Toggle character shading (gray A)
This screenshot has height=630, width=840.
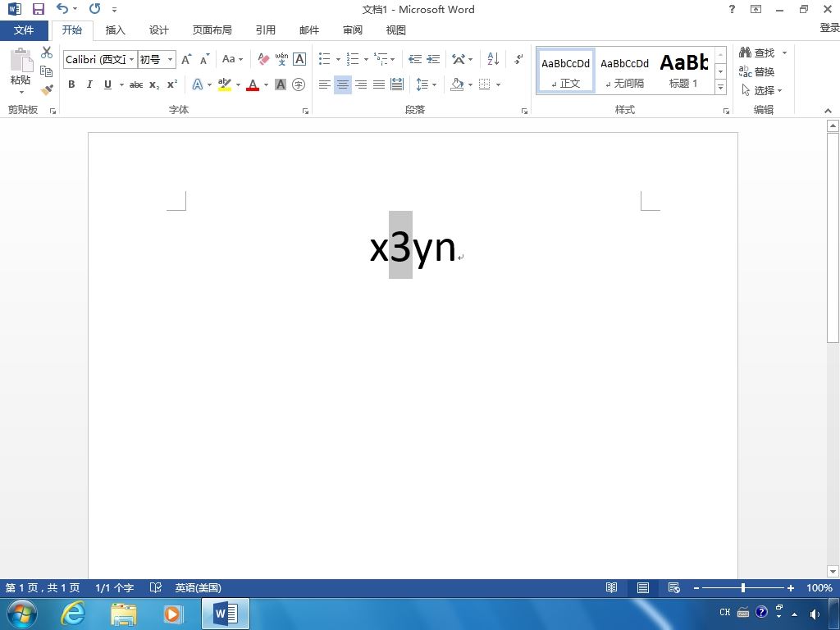click(x=281, y=84)
